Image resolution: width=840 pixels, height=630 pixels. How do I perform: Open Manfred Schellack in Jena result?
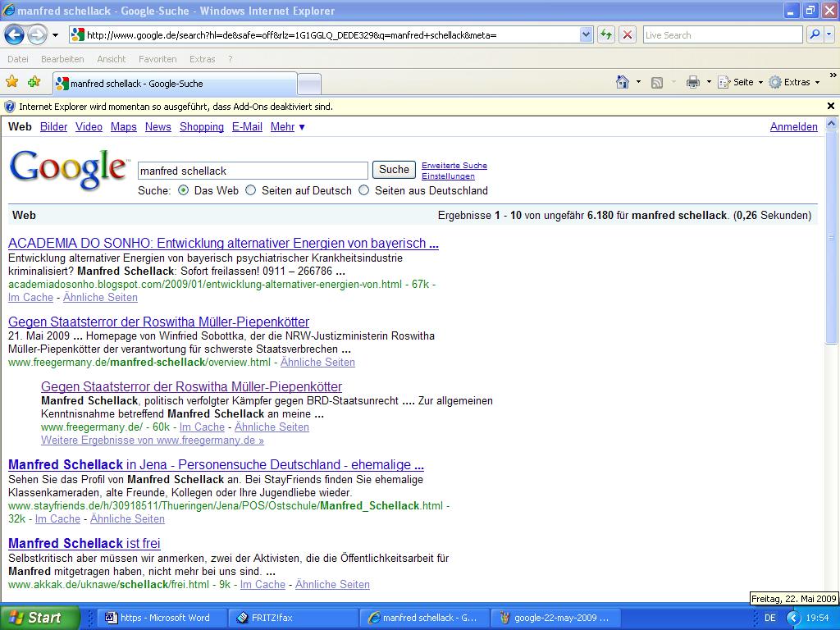point(216,464)
